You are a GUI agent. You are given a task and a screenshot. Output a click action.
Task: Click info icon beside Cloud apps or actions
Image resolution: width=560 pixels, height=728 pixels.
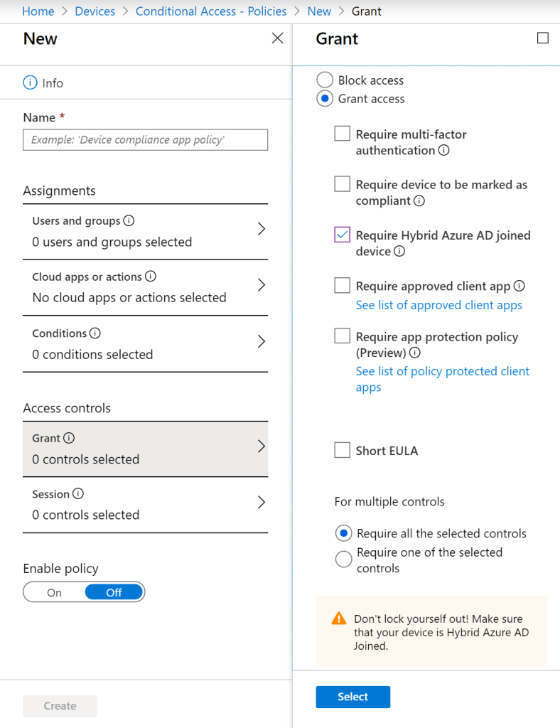click(151, 277)
